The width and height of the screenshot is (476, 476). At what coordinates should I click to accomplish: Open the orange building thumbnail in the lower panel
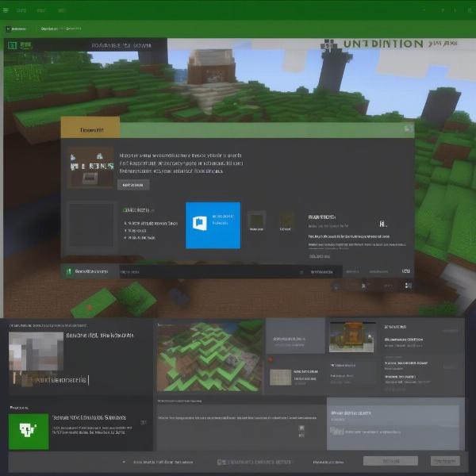(x=351, y=337)
